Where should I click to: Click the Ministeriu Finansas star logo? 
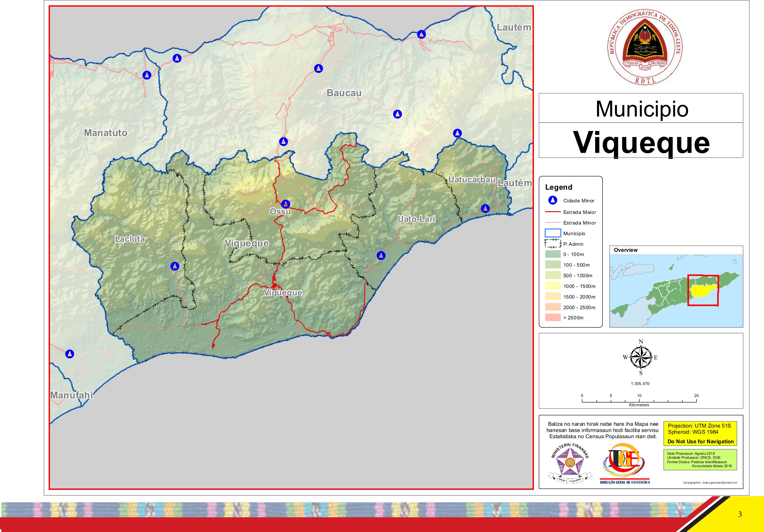(x=570, y=463)
